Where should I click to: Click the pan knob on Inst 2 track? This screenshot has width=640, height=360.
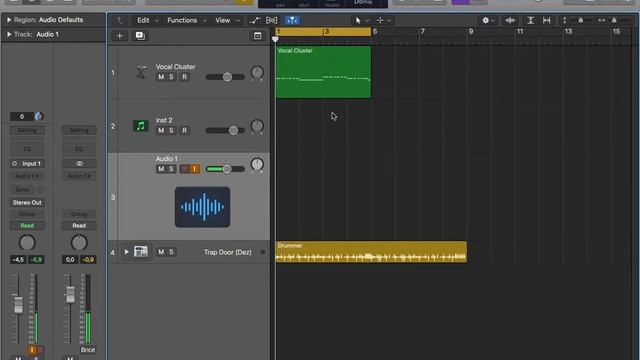(x=257, y=126)
